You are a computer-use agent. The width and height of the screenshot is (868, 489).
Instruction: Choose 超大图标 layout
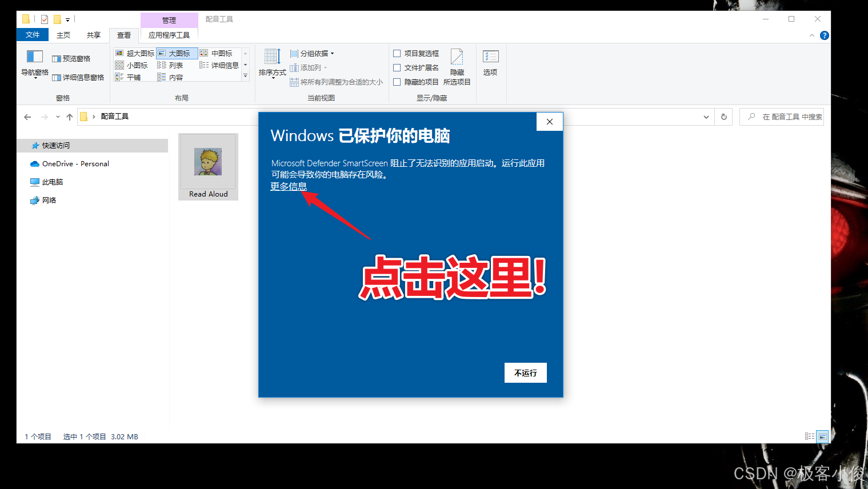coord(135,53)
